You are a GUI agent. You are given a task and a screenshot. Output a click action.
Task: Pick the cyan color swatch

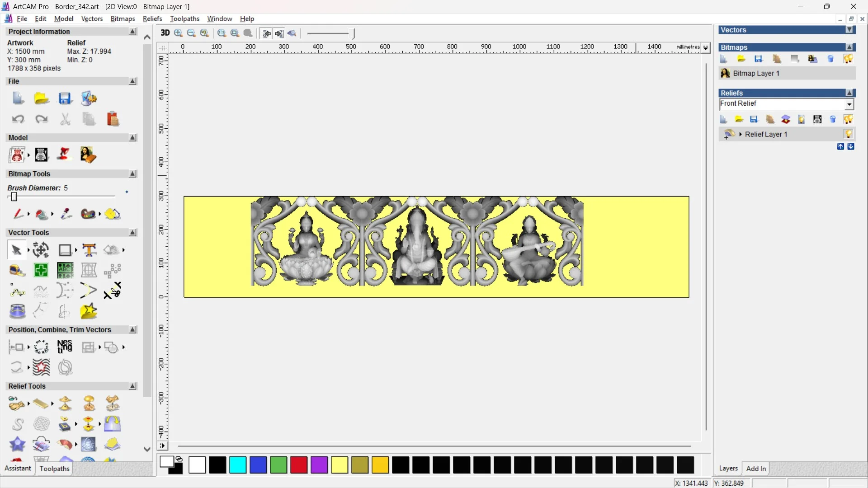tap(238, 465)
